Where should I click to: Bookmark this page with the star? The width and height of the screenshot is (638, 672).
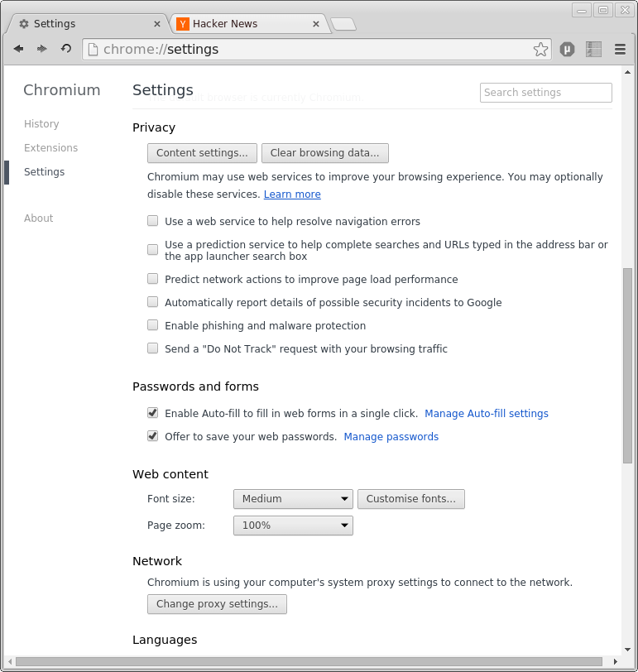click(x=540, y=50)
